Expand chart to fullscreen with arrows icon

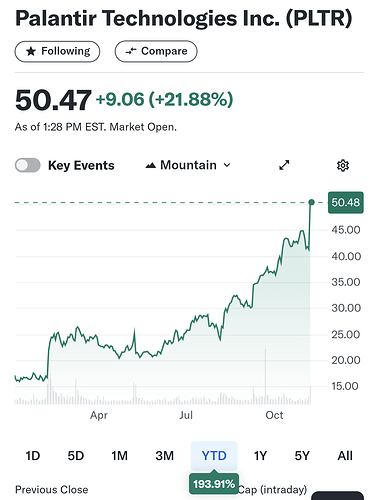pos(284,165)
